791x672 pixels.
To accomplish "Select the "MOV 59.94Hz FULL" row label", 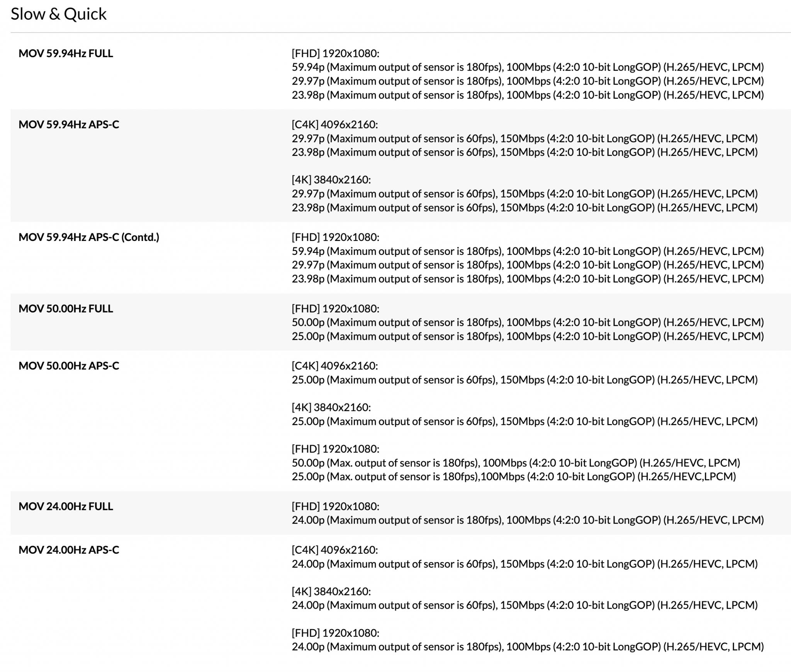I will (66, 53).
